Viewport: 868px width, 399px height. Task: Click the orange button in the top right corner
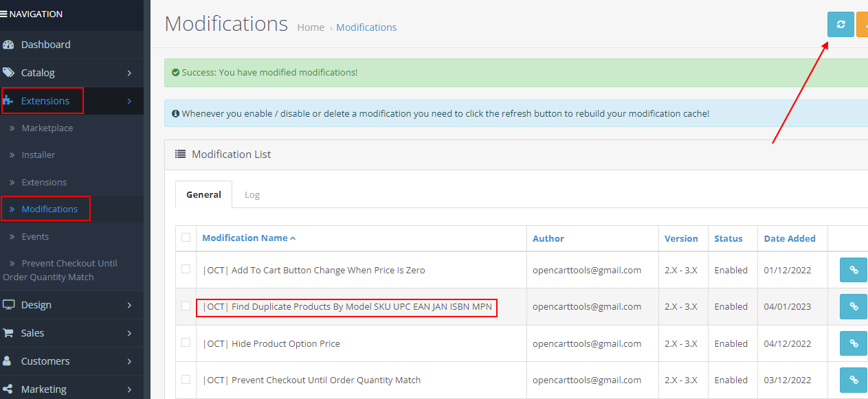click(x=864, y=24)
